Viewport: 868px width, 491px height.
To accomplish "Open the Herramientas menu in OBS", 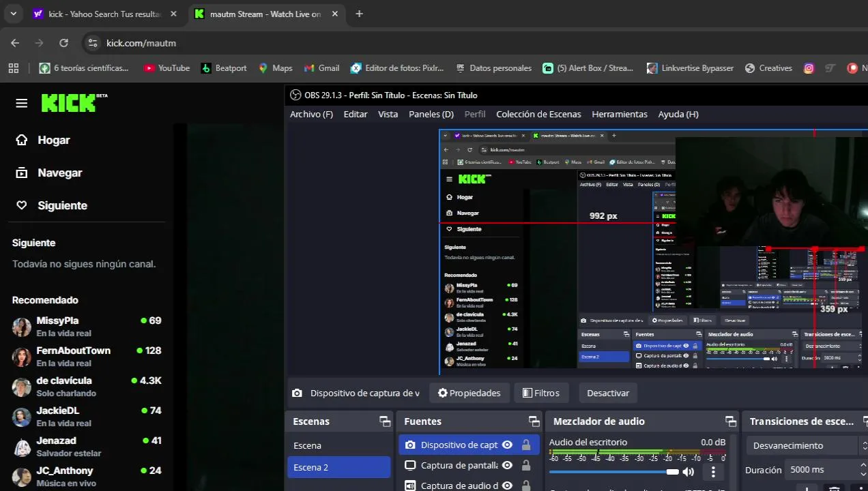I will 620,114.
